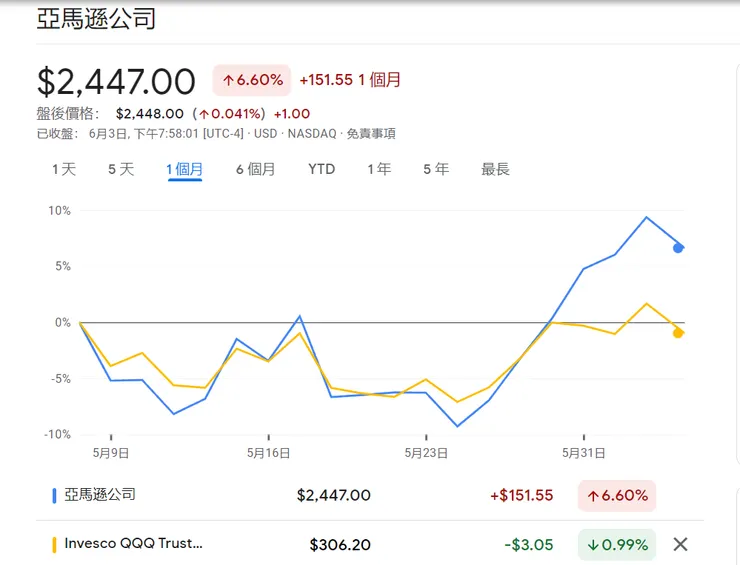Click the 5月16日 date label on axis
This screenshot has height=565, width=740.
269,453
